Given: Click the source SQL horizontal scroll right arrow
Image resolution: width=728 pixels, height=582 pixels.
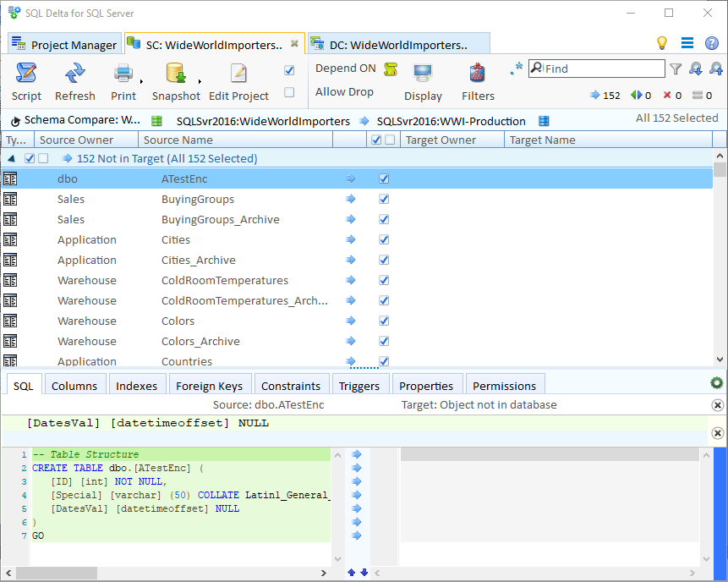Looking at the screenshot, I should click(x=324, y=573).
